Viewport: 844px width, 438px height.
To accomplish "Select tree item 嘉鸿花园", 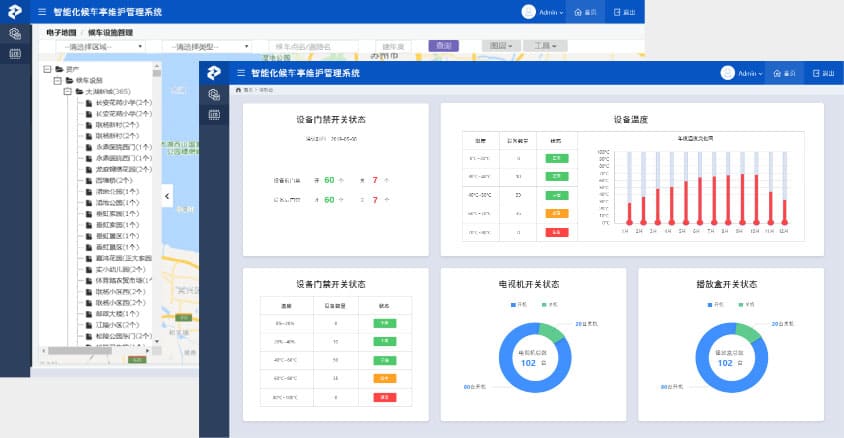I will 124,258.
